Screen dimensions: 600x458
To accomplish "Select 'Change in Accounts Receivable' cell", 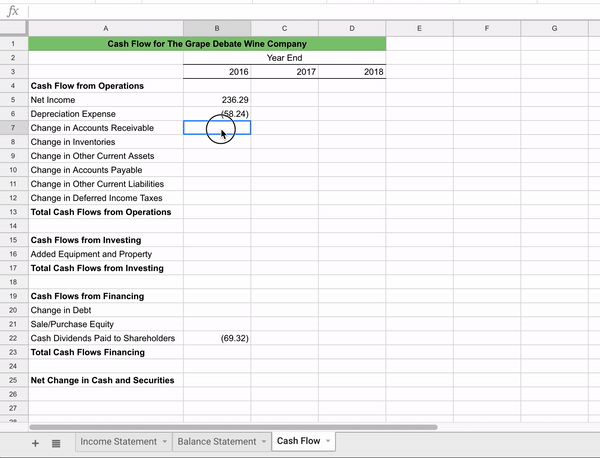I will click(x=106, y=128).
